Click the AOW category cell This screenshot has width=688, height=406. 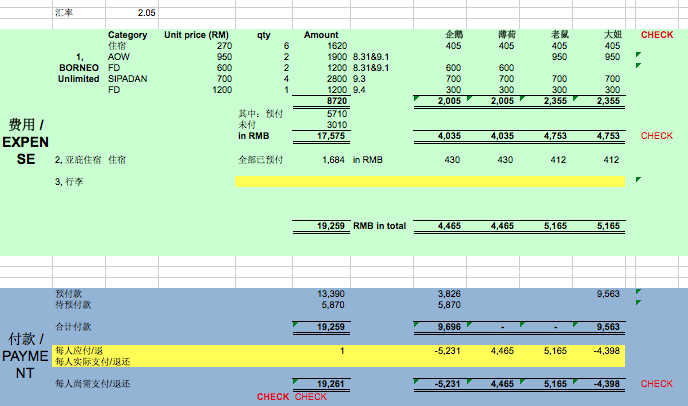pos(118,57)
